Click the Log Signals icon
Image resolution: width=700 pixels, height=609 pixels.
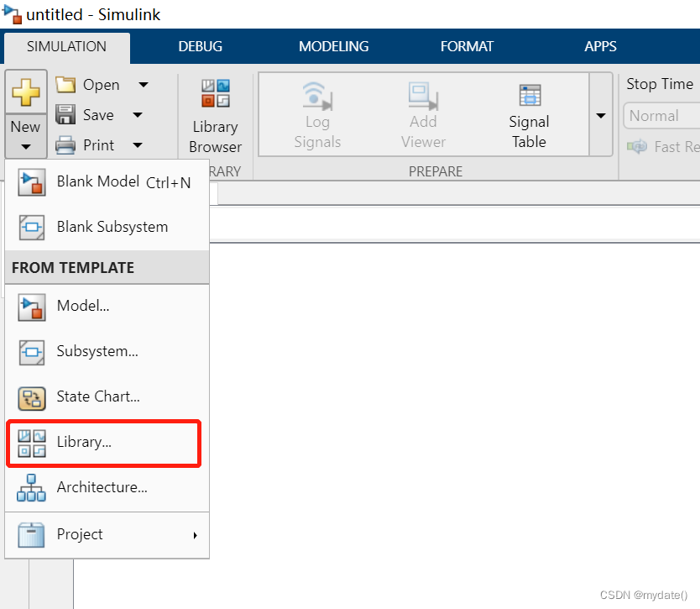click(317, 96)
